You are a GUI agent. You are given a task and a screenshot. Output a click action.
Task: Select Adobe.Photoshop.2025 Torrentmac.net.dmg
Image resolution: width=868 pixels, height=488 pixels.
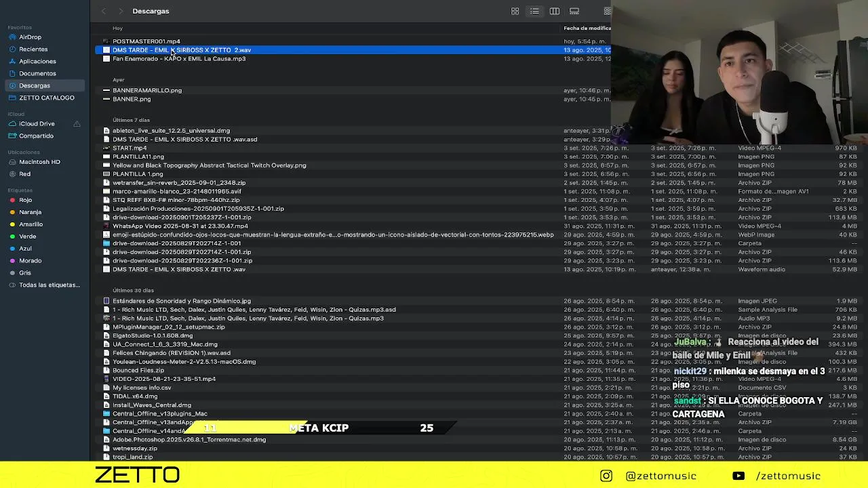click(x=189, y=440)
